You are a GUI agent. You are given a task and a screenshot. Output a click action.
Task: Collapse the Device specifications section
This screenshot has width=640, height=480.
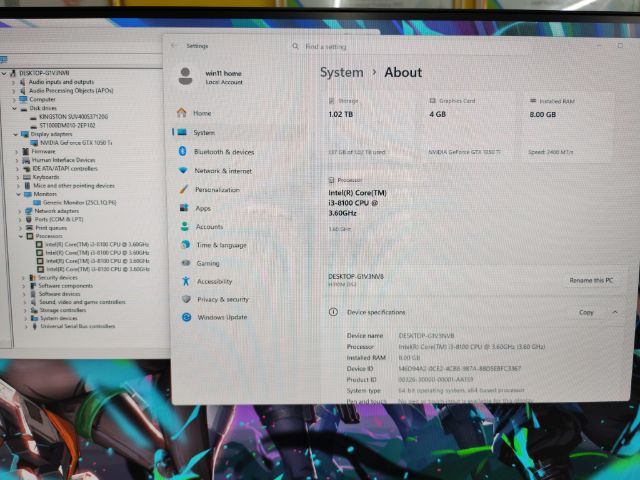615,312
